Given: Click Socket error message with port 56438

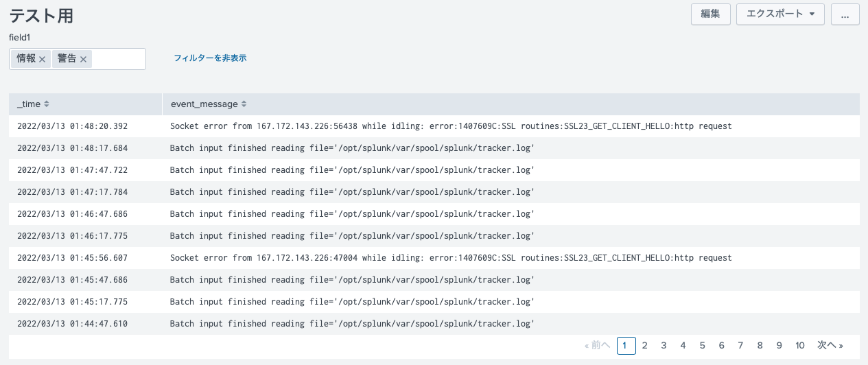Looking at the screenshot, I should click(x=451, y=126).
